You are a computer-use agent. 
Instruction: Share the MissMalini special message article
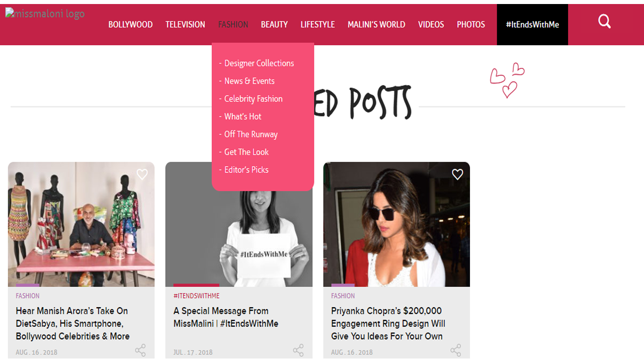298,350
